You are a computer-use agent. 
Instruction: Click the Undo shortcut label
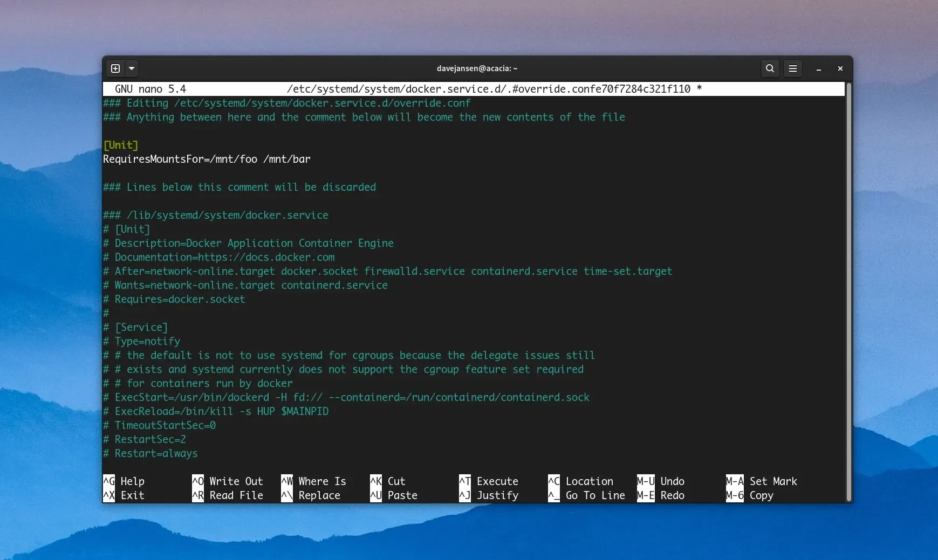click(672, 481)
